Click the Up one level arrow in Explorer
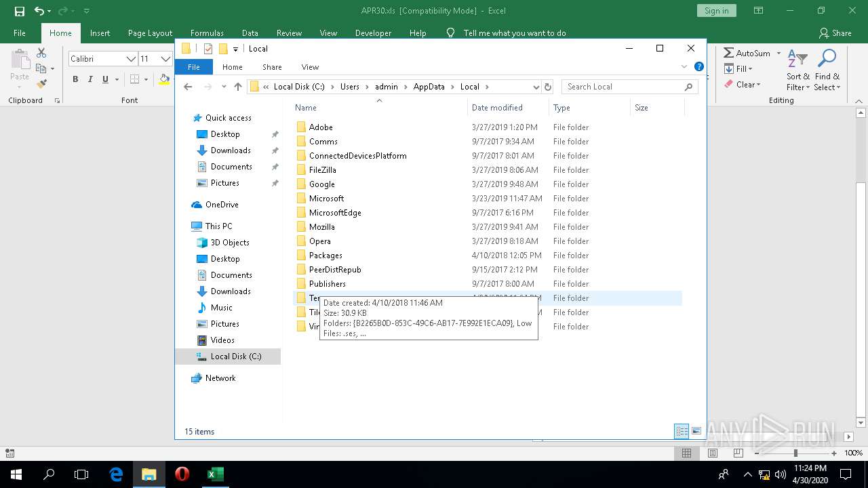Viewport: 868px width, 488px height. [237, 87]
